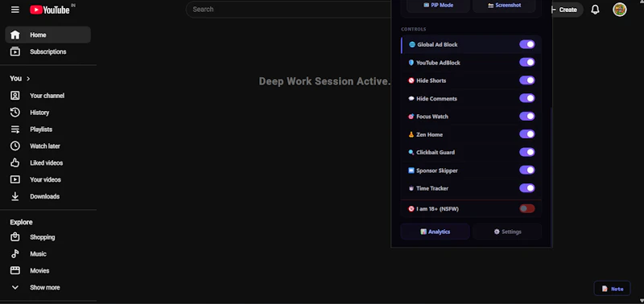This screenshot has height=304, width=644.
Task: Click the YouTube AdBlock shield icon
Action: (x=411, y=63)
